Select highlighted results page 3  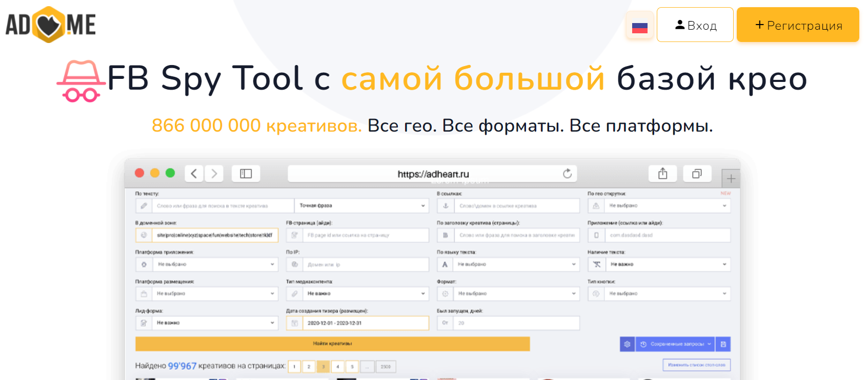point(323,367)
